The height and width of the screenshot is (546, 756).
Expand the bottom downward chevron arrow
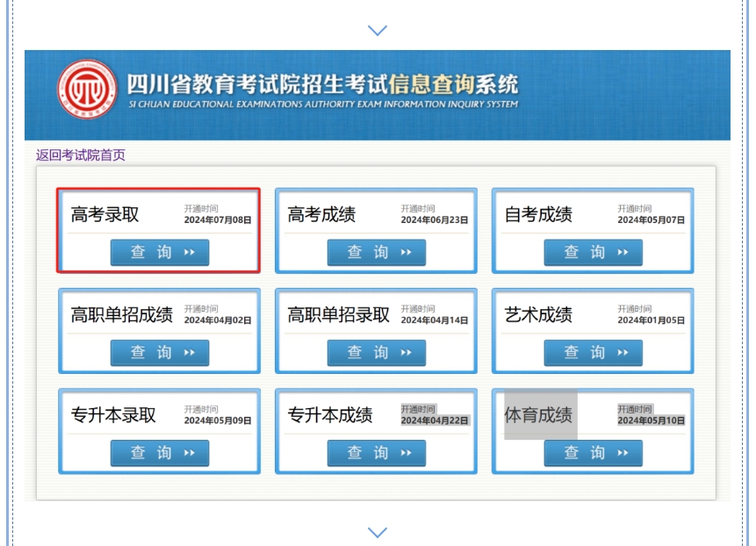(378, 532)
